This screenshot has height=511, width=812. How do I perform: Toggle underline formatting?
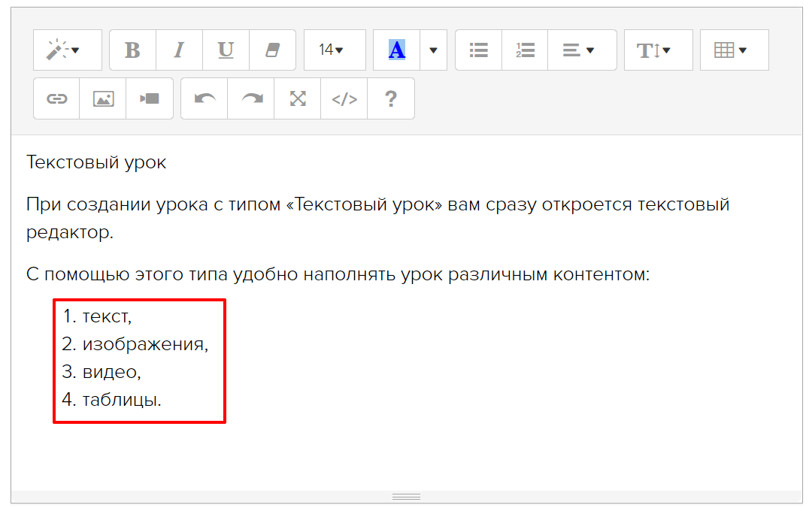(226, 50)
